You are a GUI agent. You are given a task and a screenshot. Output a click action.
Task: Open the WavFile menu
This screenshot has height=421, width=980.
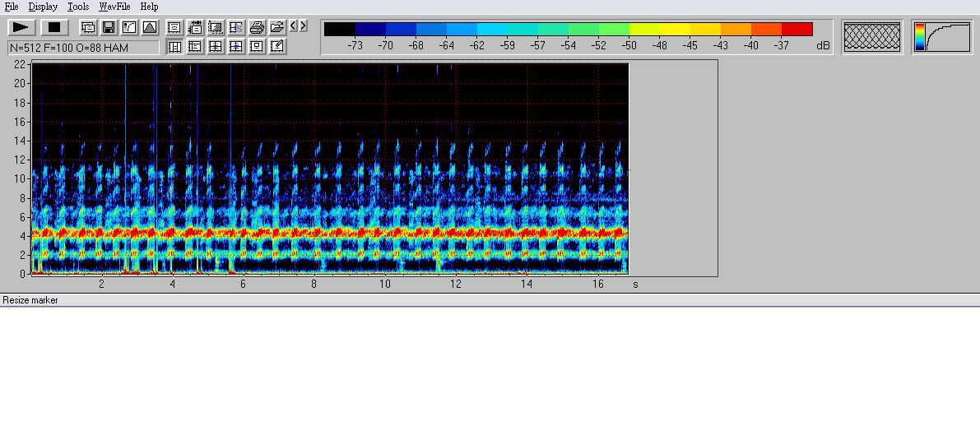114,7
